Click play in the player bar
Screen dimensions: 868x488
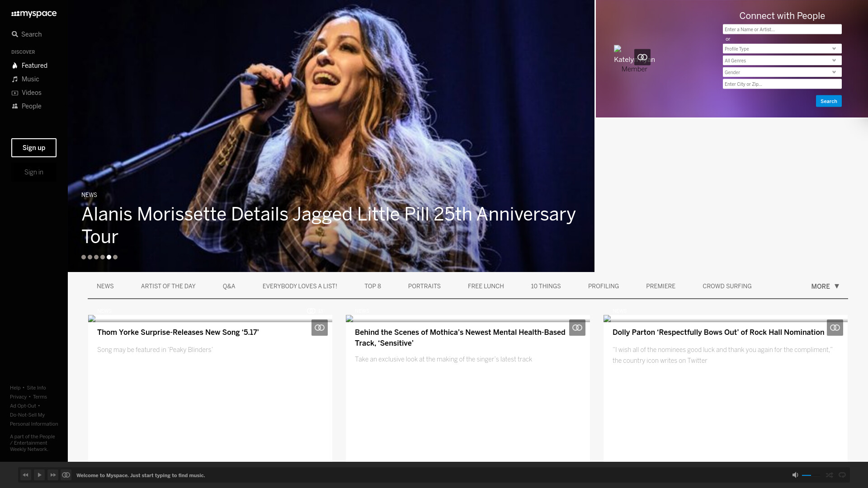[x=39, y=475]
